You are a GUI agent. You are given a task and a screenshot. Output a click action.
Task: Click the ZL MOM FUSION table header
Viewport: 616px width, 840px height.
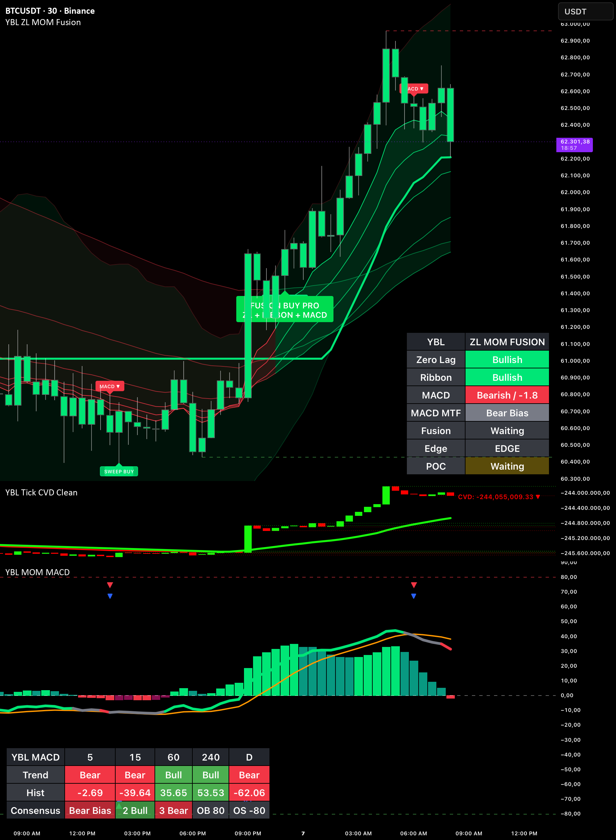(x=507, y=342)
